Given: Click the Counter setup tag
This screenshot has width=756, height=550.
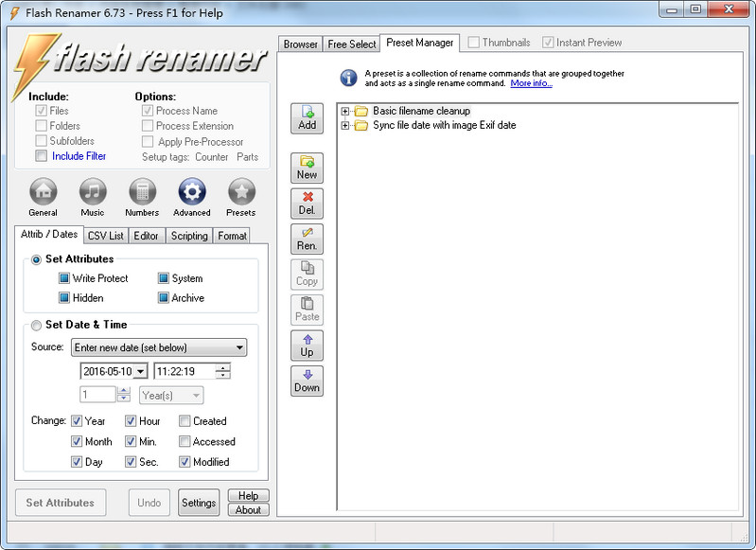Looking at the screenshot, I should coord(212,157).
